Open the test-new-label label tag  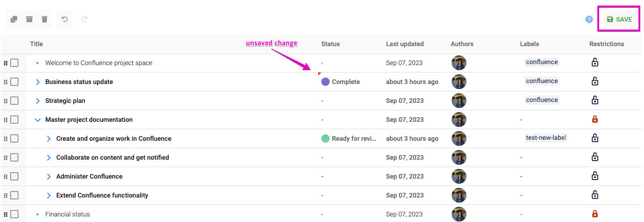coord(546,138)
